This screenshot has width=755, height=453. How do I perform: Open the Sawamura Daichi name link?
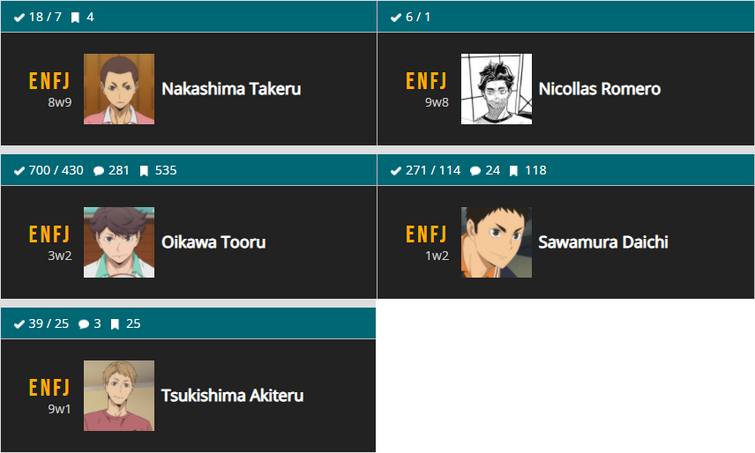point(602,242)
